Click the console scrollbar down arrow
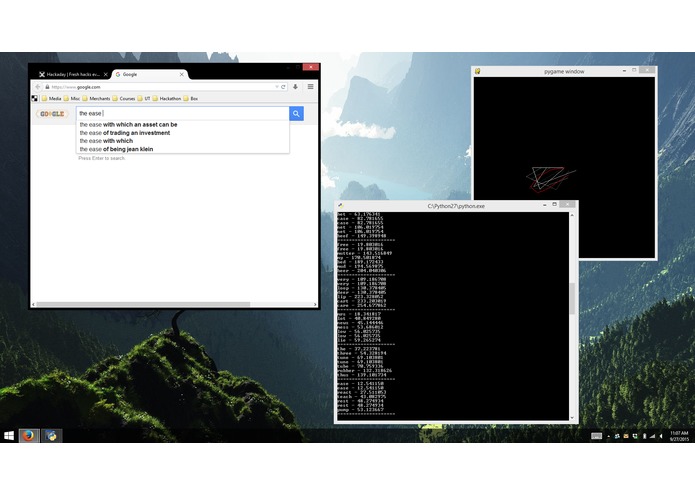Screen dimensions: 695x494 pyautogui.click(x=572, y=417)
